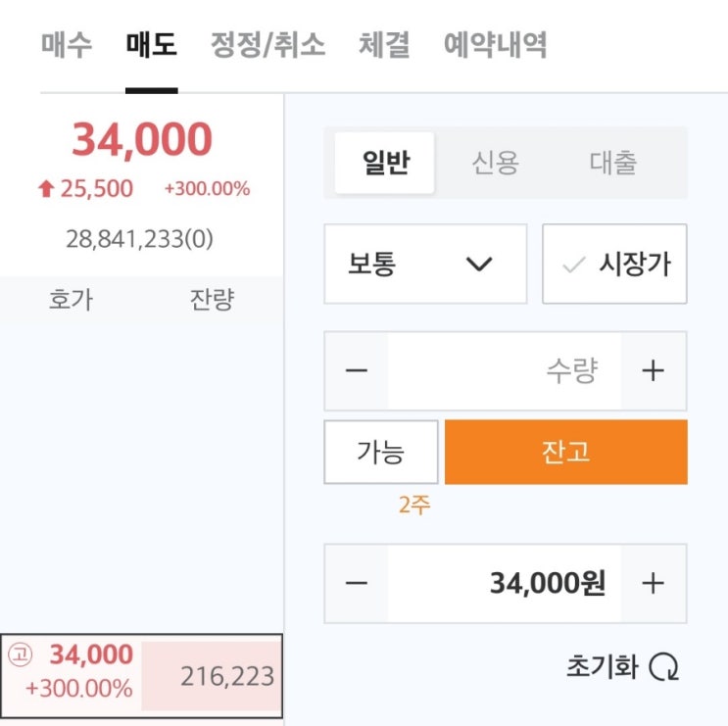Click the 가능 available quantity button
This screenshot has height=726, width=728.
point(380,452)
